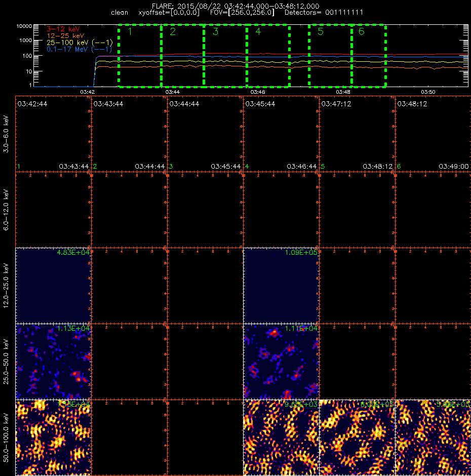Open the 12-25 keV image for interval 4
471x476 pixels.
tap(281, 286)
